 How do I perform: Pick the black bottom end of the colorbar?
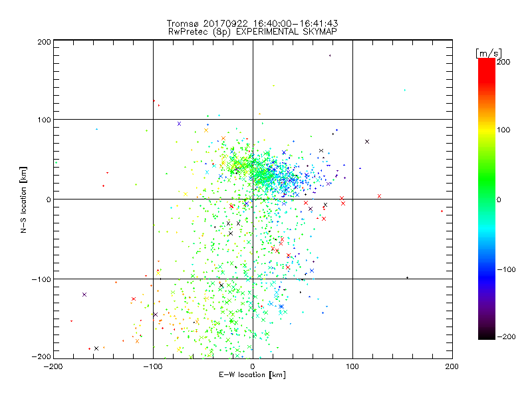tap(487, 336)
